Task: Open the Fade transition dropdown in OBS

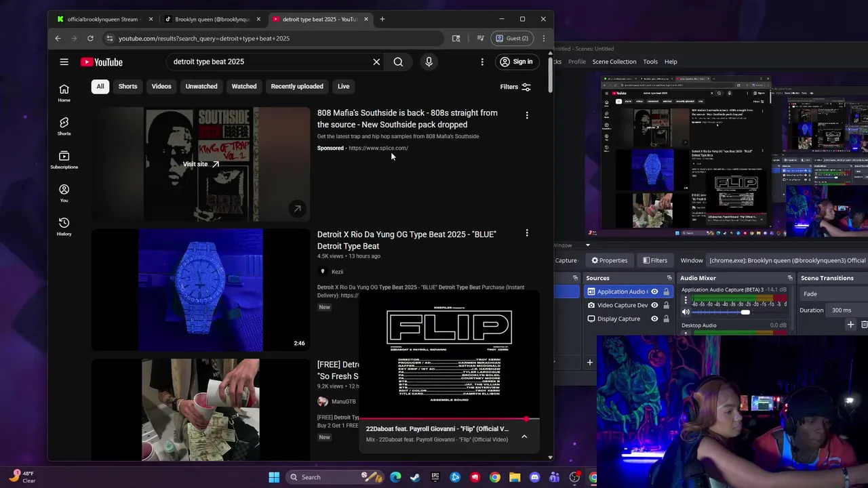Action: coord(834,294)
